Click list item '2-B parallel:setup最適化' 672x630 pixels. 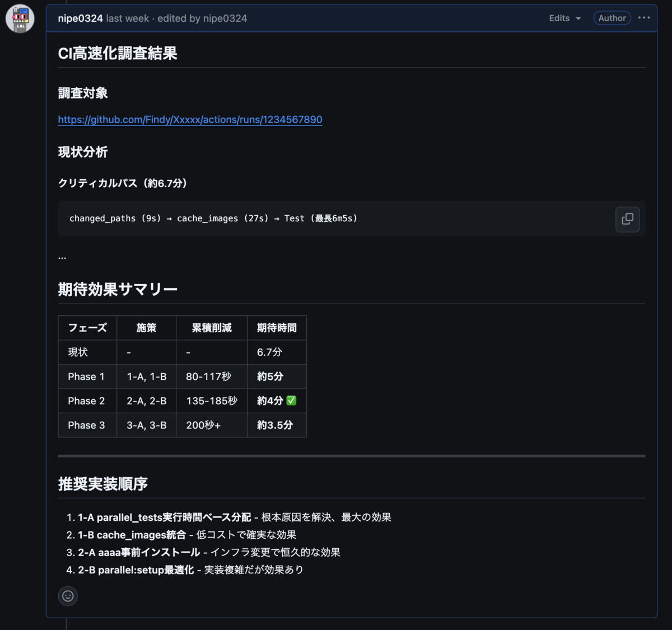[x=136, y=570]
